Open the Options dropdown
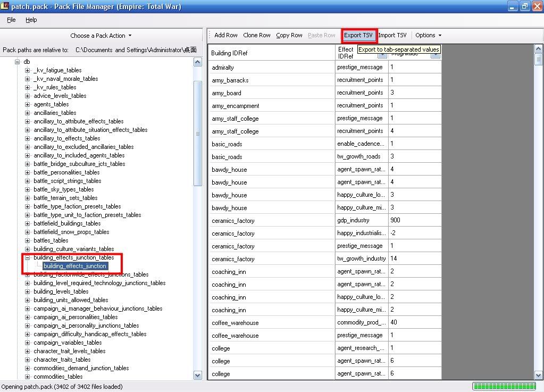This screenshot has width=544, height=392. point(429,36)
